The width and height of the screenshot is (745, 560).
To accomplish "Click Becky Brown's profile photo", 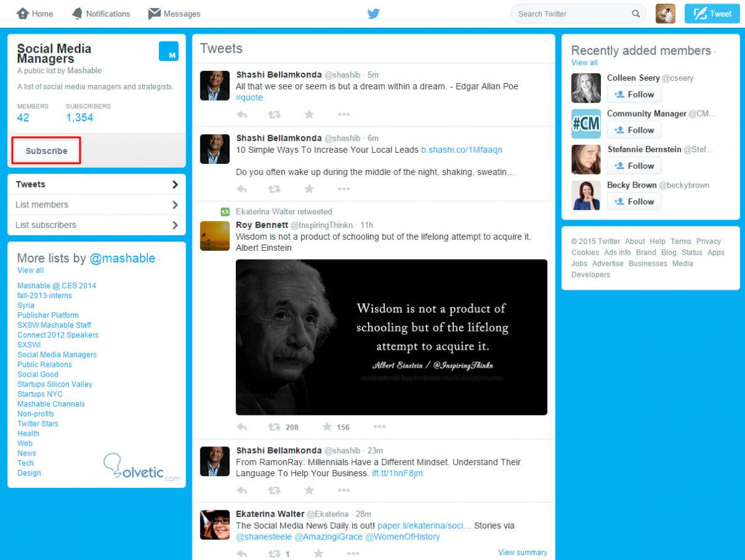I will (586, 195).
